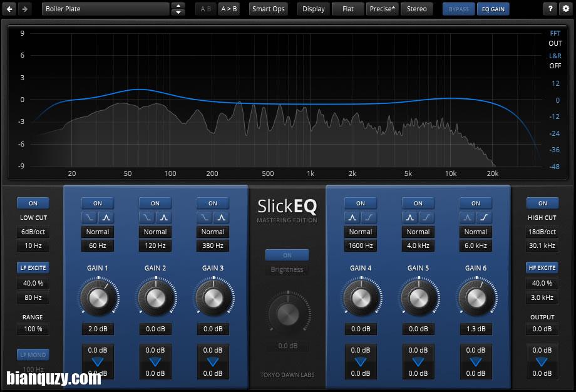Screen dimensions: 576x392
Task: Select low shelf shape for Gain 2 band
Action: (x=147, y=217)
